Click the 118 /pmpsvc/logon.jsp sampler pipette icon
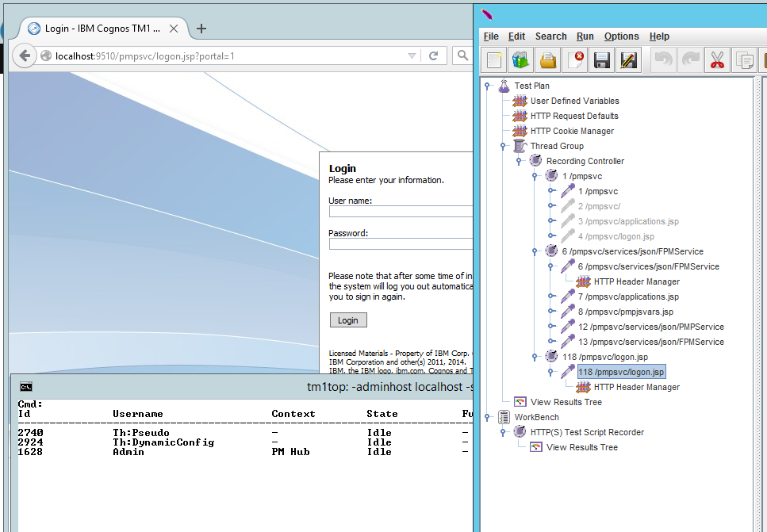The image size is (767, 532). click(x=567, y=371)
